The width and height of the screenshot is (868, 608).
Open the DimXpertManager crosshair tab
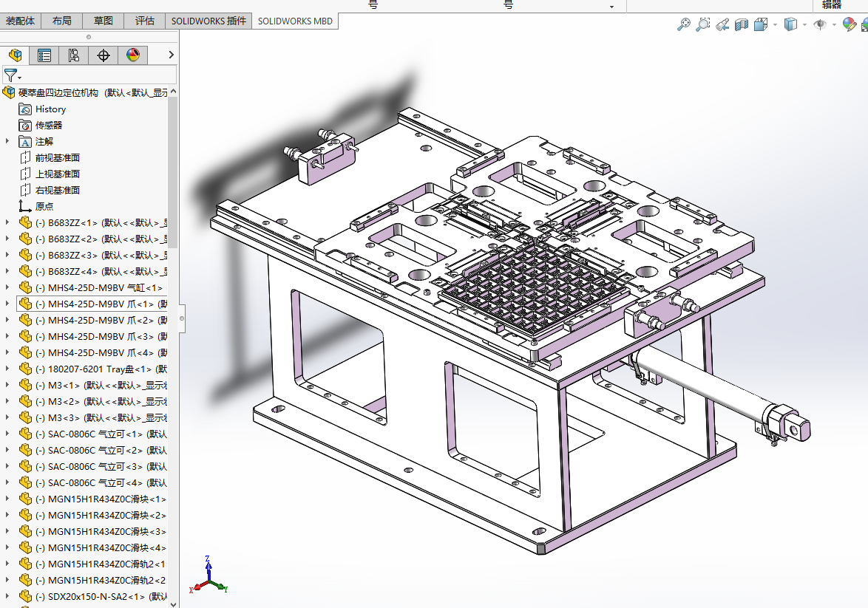click(103, 55)
